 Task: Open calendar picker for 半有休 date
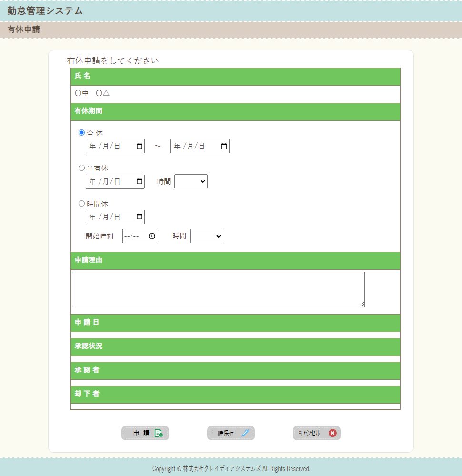tap(140, 181)
